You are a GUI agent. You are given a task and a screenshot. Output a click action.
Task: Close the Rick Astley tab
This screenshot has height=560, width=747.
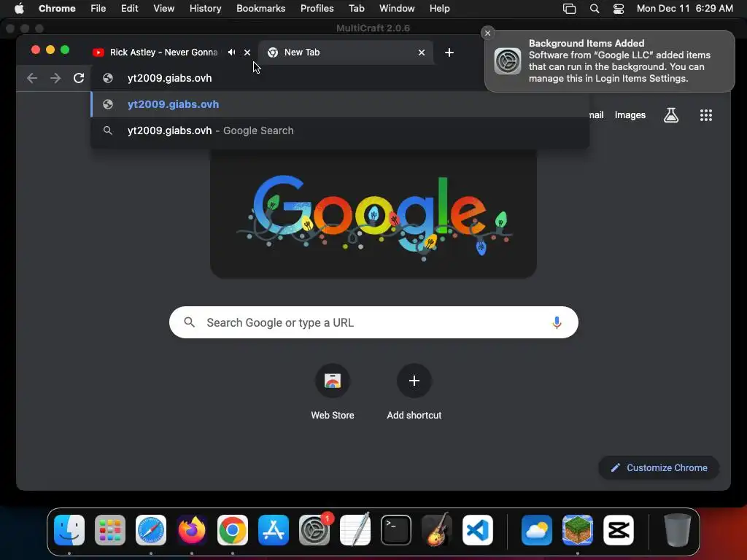coord(247,52)
